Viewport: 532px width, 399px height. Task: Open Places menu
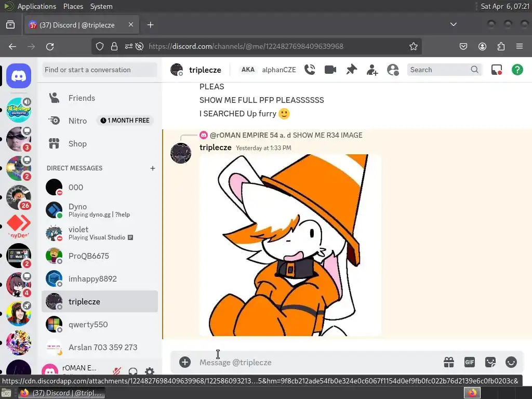pyautogui.click(x=73, y=6)
